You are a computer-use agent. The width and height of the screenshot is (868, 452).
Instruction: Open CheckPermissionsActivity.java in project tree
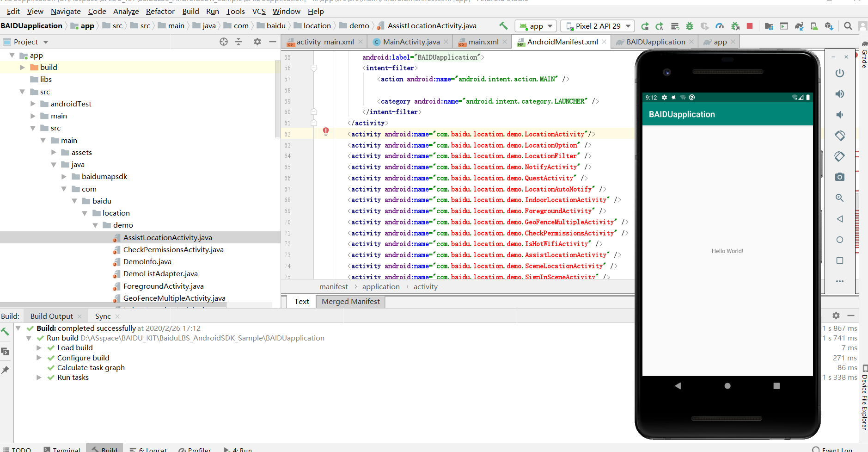pyautogui.click(x=173, y=250)
